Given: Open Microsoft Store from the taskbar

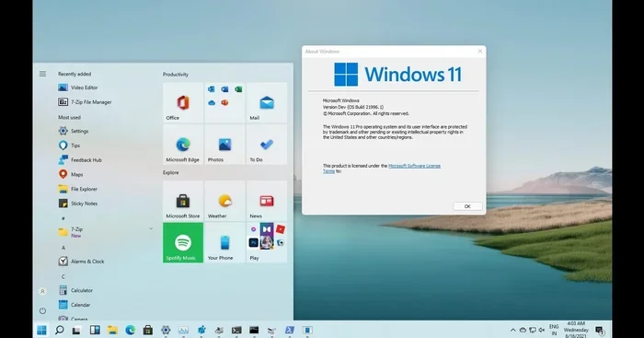Looking at the screenshot, I should tap(148, 330).
